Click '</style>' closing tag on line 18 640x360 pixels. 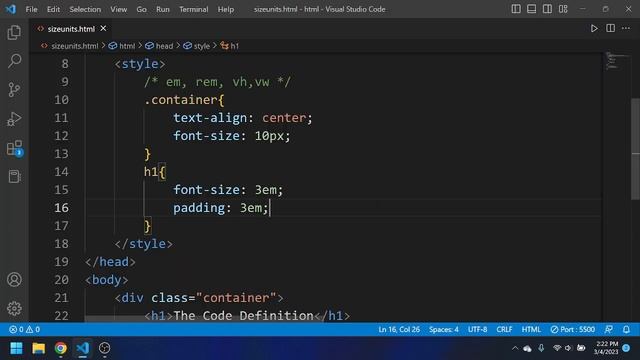tap(143, 244)
